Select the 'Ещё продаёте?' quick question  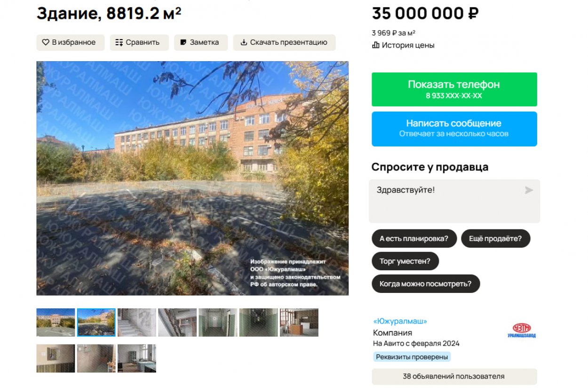pos(495,238)
